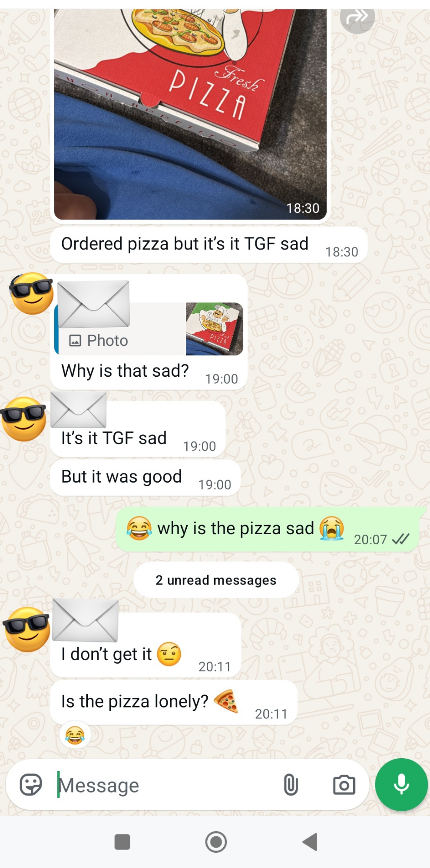Tap the sunglasses avatar beside 'It's it TGF sad'
Screen dimensions: 430x868
coord(23,419)
